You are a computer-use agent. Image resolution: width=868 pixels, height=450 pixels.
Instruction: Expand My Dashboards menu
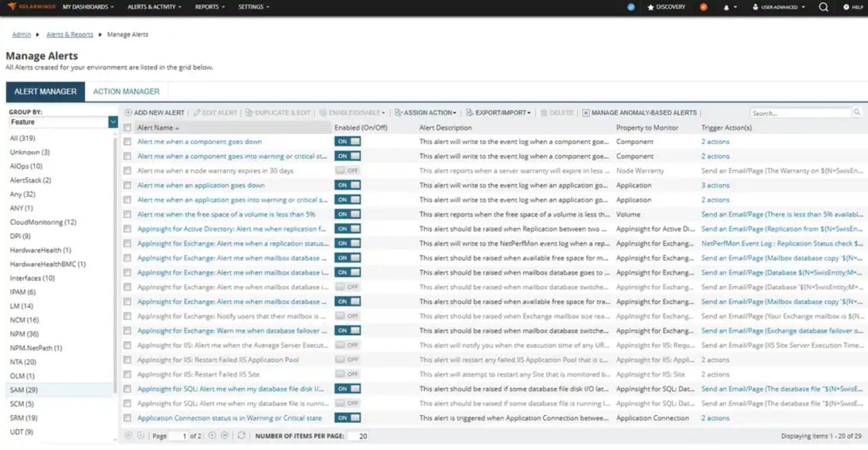coord(88,7)
